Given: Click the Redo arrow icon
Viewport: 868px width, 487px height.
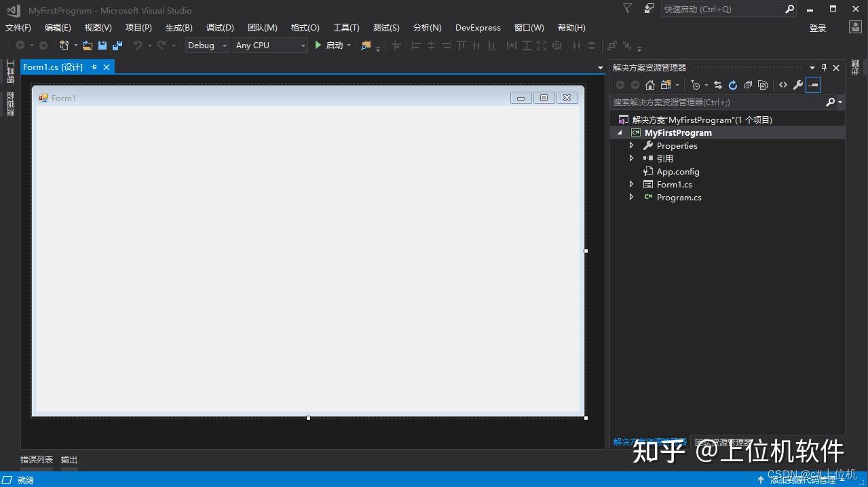Looking at the screenshot, I should [162, 46].
